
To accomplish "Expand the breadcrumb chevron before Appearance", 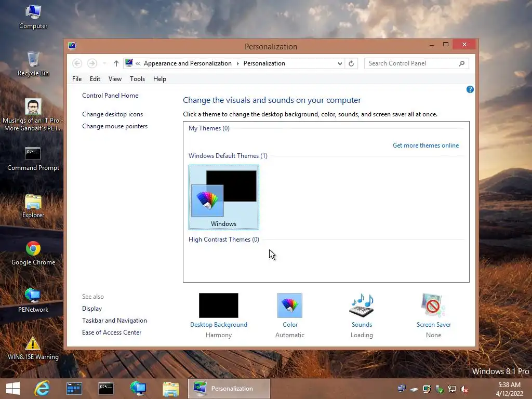I will coord(138,63).
